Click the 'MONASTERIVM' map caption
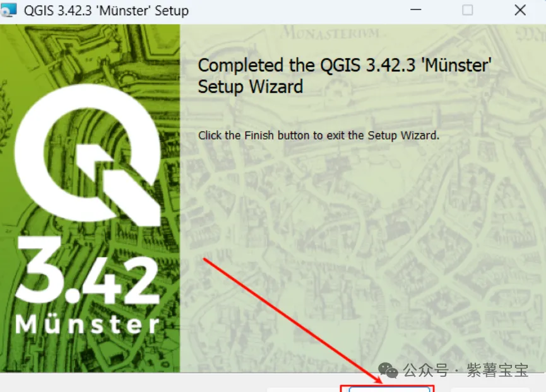The height and width of the screenshot is (392, 546). tap(331, 33)
